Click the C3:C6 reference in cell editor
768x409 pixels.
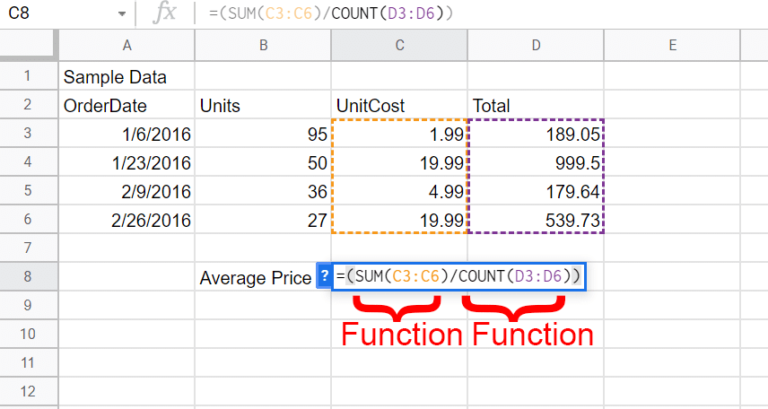point(416,276)
